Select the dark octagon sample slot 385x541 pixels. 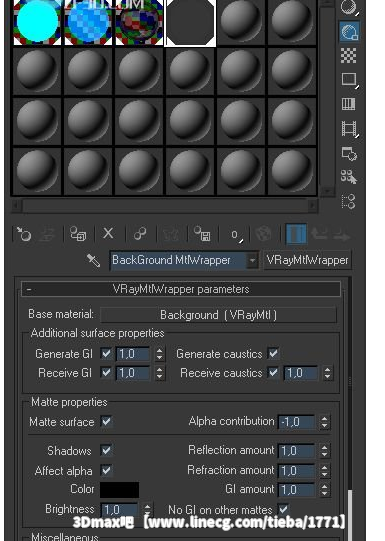pyautogui.click(x=190, y=23)
